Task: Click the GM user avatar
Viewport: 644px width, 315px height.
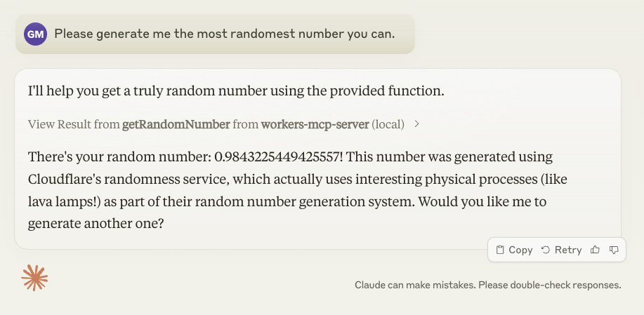Action: click(x=35, y=34)
